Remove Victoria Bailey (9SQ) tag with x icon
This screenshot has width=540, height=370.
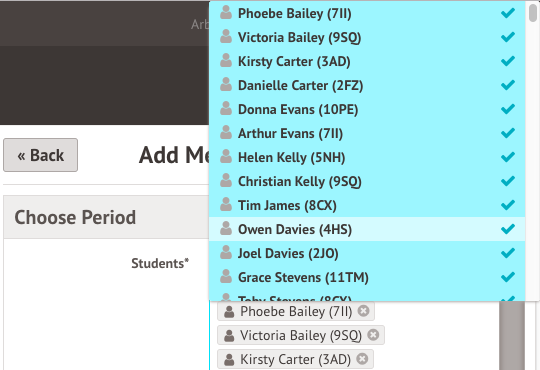pyautogui.click(x=373, y=335)
